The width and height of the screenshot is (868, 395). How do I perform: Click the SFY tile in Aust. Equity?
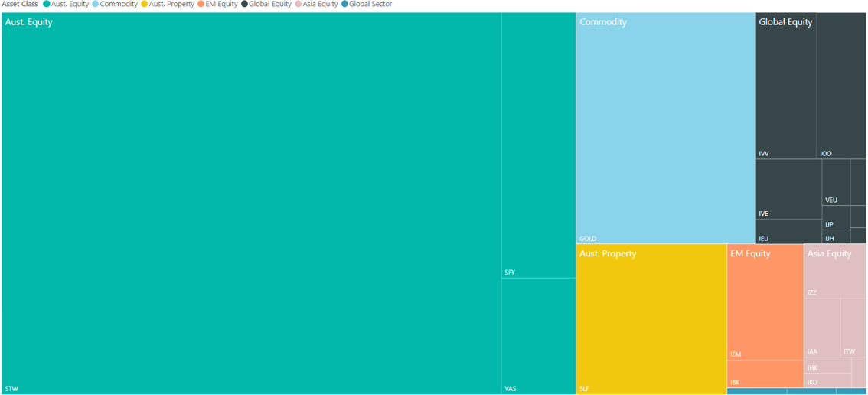(538, 145)
